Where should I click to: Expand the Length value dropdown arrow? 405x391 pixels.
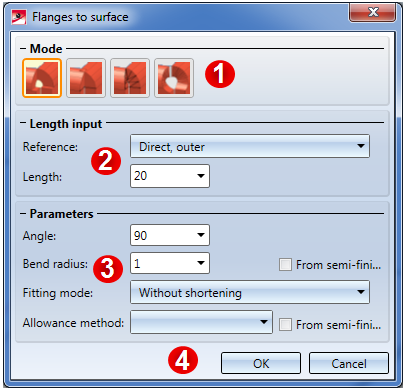pos(201,176)
